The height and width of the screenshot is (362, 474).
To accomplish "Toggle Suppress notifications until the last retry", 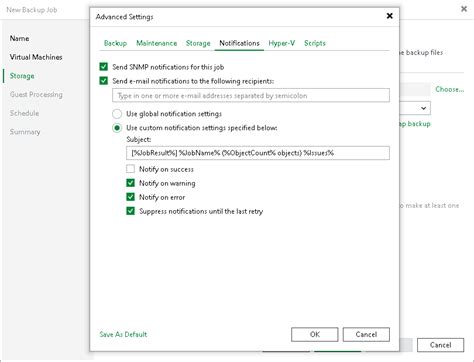I will click(130, 211).
